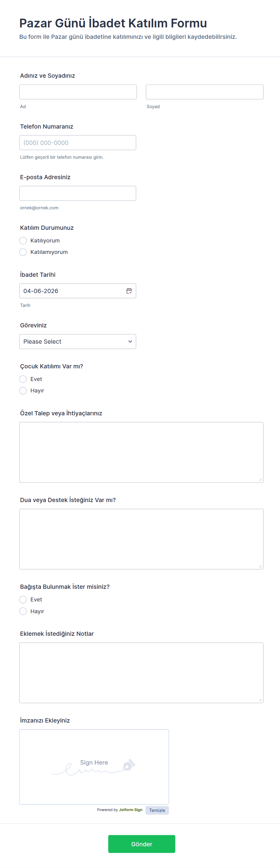Click the Eklemek İstediğiniz Notlar textarea

pyautogui.click(x=141, y=673)
